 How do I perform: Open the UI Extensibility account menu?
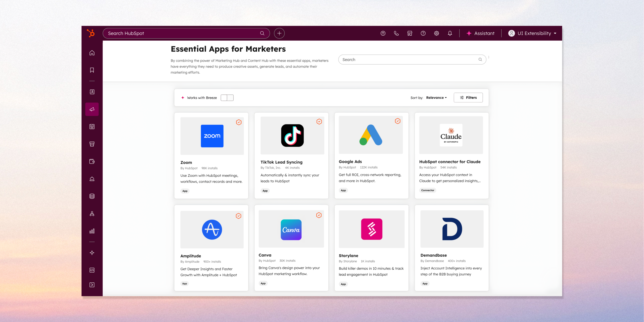point(532,33)
